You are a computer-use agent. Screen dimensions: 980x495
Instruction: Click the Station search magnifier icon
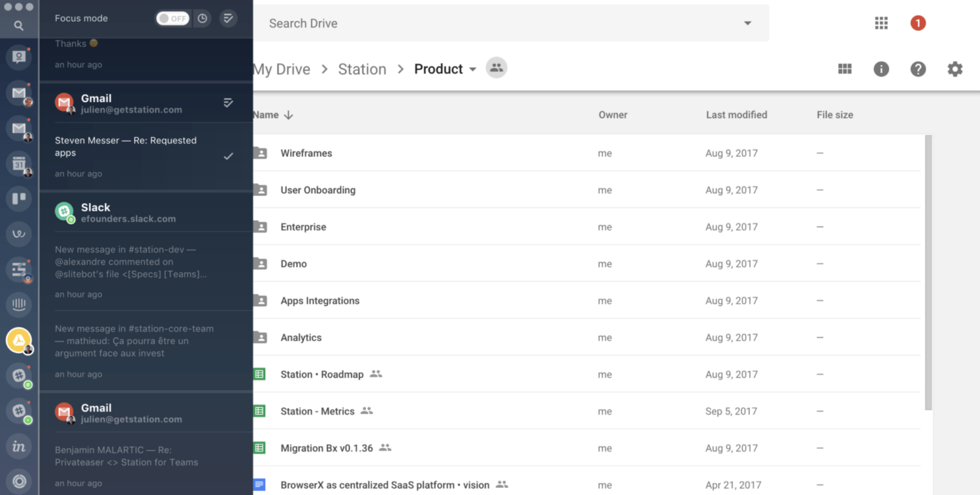pos(19,26)
